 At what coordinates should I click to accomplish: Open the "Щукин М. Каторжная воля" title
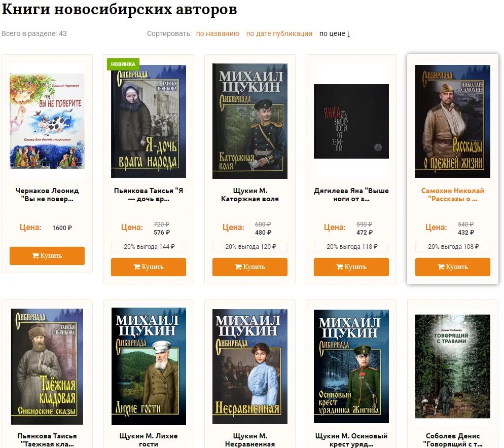(250, 195)
